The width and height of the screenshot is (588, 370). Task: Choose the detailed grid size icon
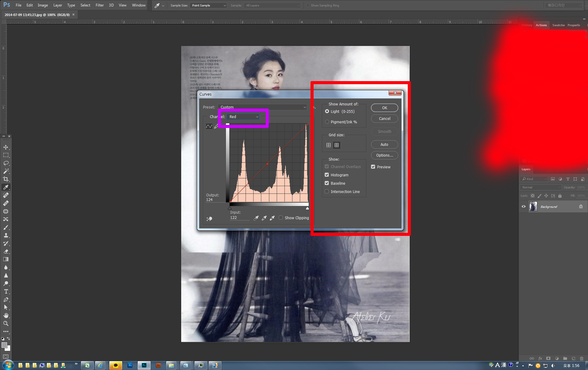tap(337, 145)
